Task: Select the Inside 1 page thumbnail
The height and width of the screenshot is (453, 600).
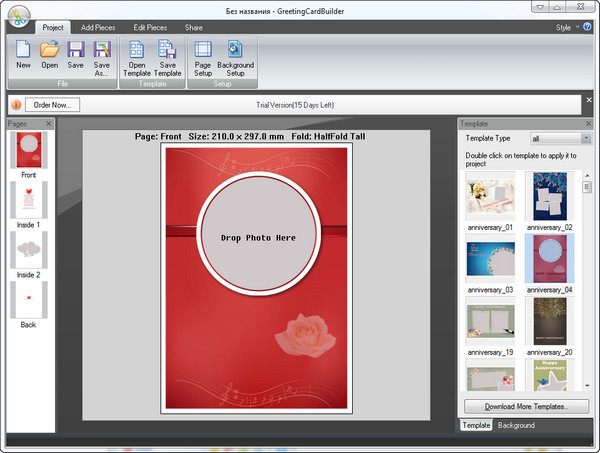Action: pos(28,200)
